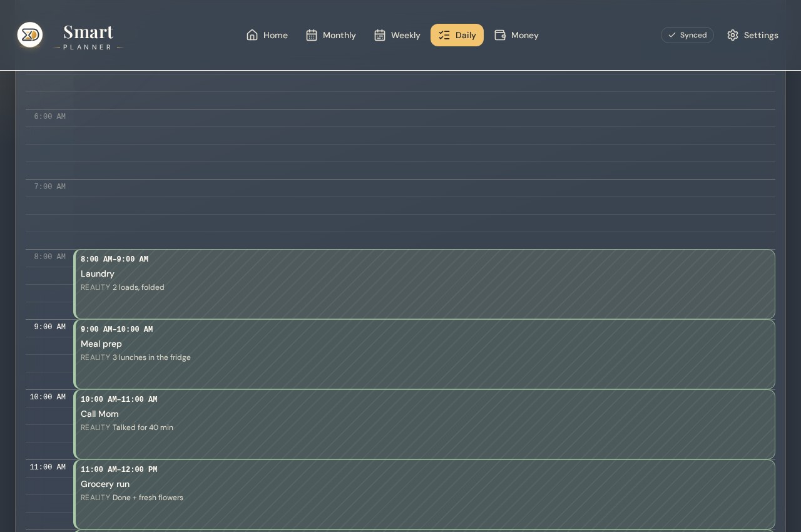Click the 11:00 AM–12:00 PM time range
This screenshot has height=532, width=801.
tap(119, 469)
